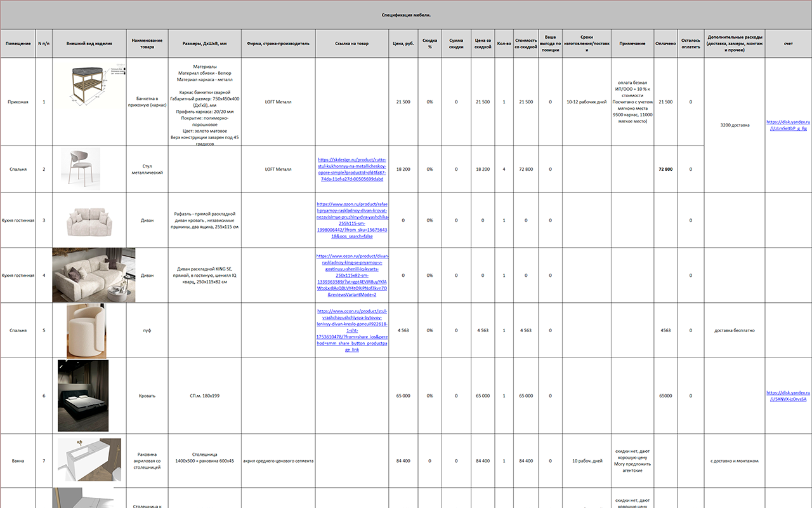Click the 'доставка бесплатно' cell
812x508 pixels.
[734, 330]
